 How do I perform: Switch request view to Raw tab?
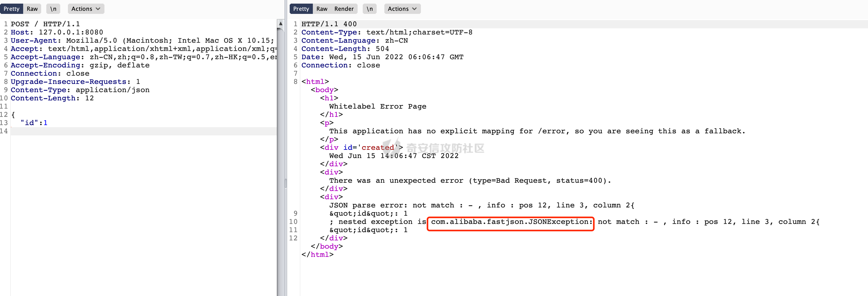[32, 9]
